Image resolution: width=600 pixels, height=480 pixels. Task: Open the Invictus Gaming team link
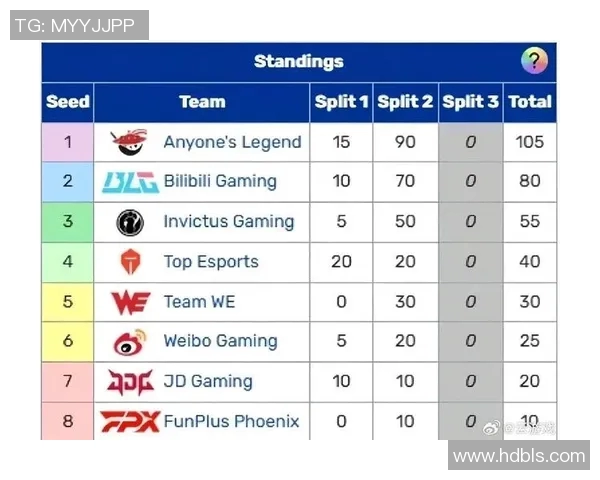[228, 222]
